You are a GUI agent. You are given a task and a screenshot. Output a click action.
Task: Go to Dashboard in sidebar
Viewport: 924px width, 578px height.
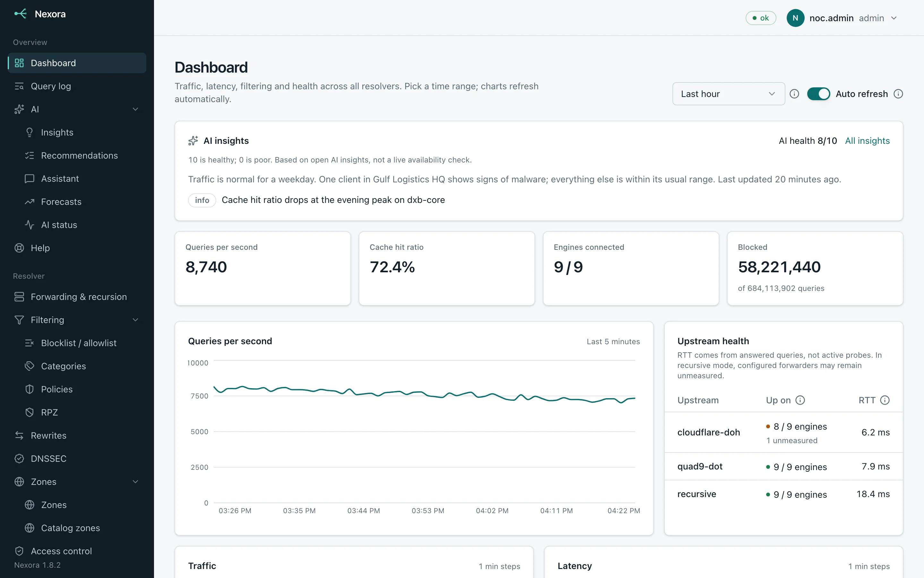coord(77,63)
